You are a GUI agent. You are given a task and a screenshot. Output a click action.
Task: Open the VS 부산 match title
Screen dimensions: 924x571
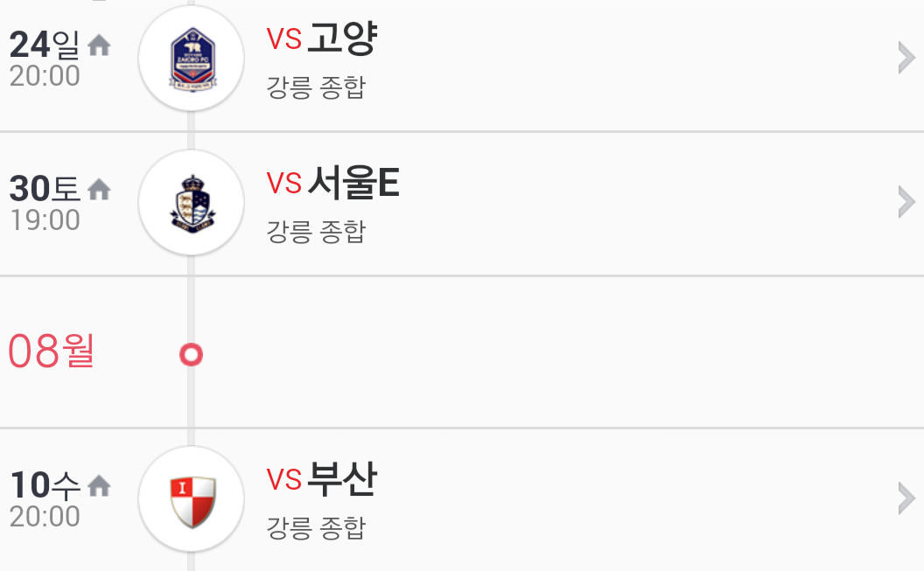click(x=322, y=479)
